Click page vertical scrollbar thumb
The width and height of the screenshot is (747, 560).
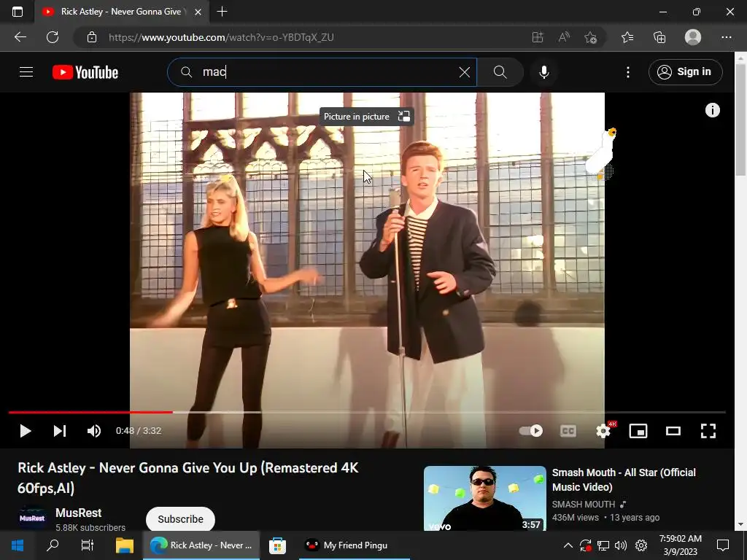(x=740, y=119)
